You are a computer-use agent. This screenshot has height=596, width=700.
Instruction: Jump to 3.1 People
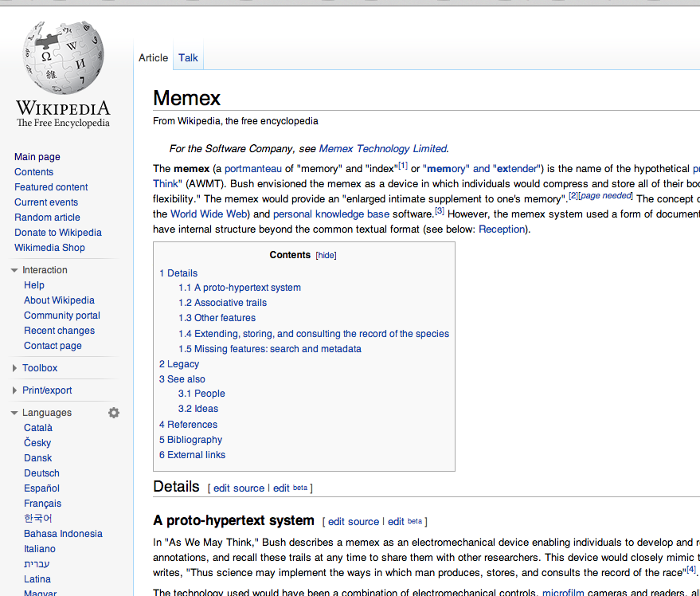pos(201,394)
